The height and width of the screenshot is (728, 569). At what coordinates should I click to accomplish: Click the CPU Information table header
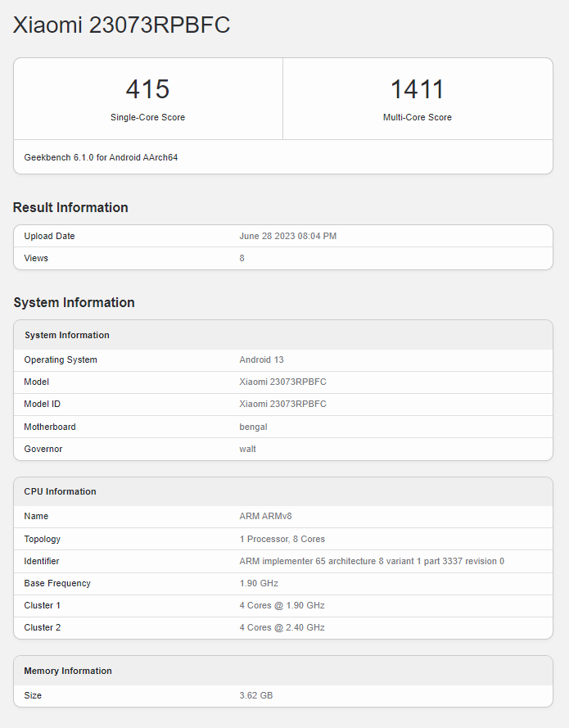click(60, 491)
